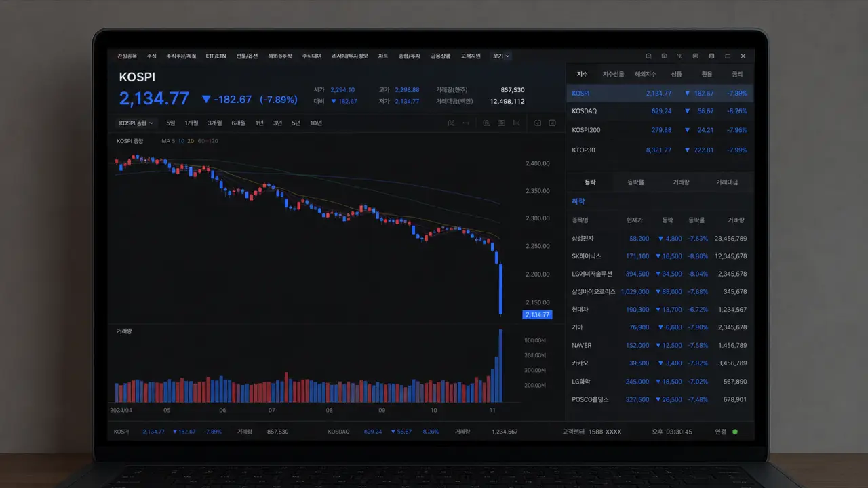
Task: Click the 하락 heading above the stock list
Action: 578,201
